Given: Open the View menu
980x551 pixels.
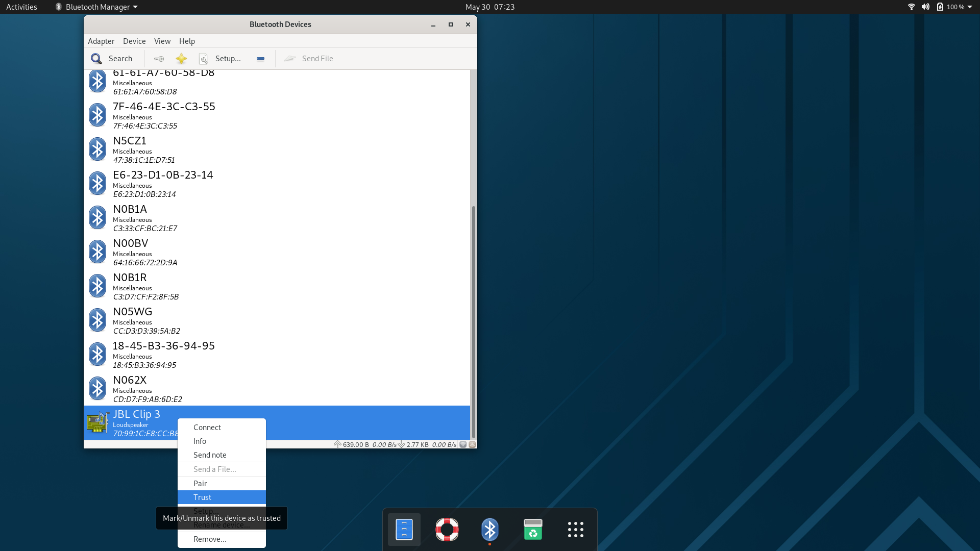Looking at the screenshot, I should pyautogui.click(x=162, y=41).
